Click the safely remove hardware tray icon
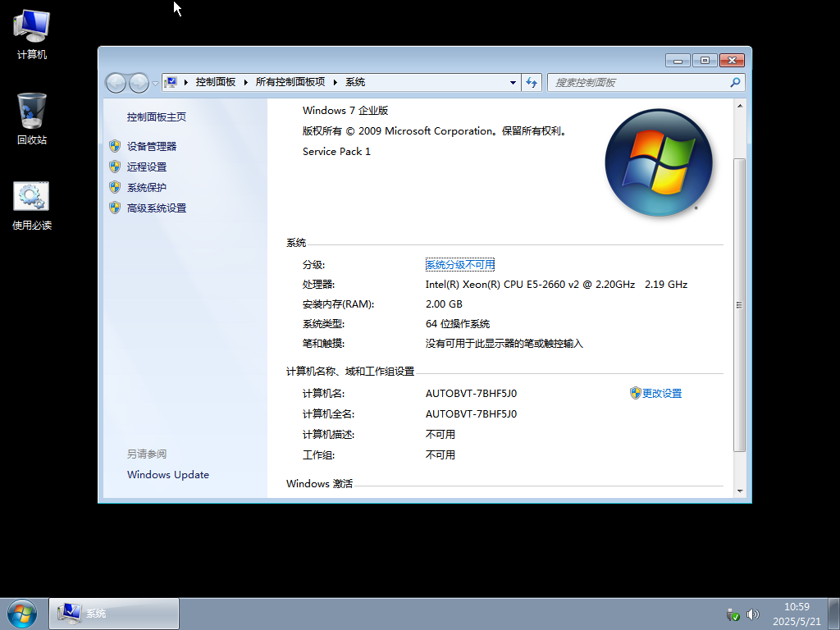The image size is (840, 630). (x=733, y=614)
